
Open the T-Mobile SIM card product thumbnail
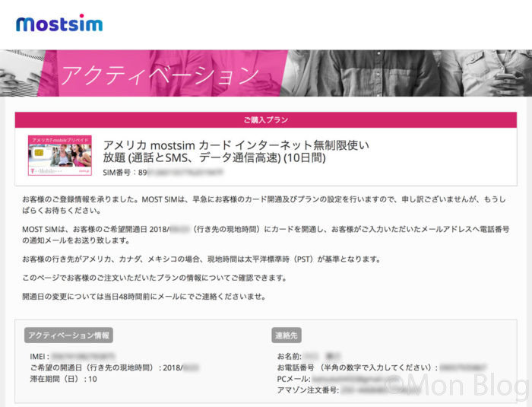(x=60, y=156)
